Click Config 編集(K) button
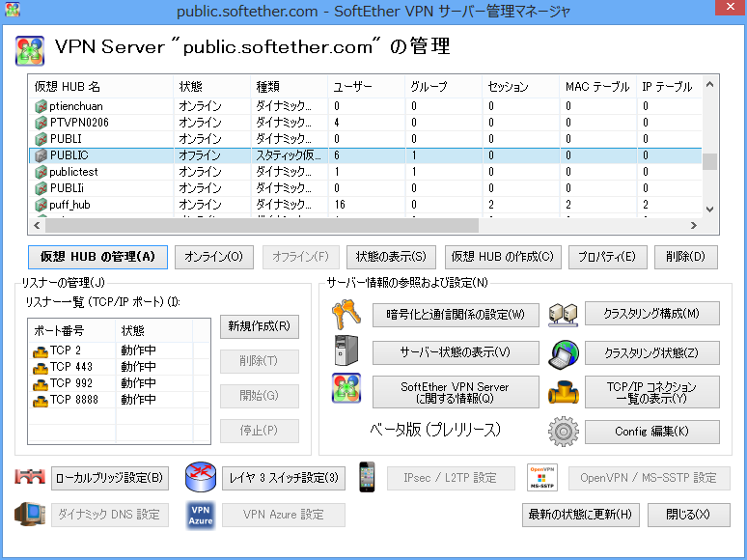Image resolution: width=747 pixels, height=560 pixels. (651, 432)
